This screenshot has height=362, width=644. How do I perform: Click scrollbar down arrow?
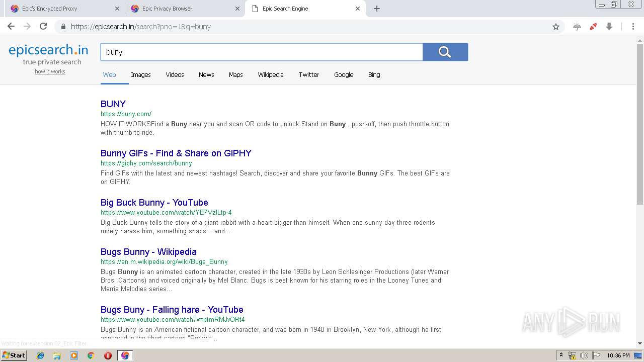click(640, 343)
